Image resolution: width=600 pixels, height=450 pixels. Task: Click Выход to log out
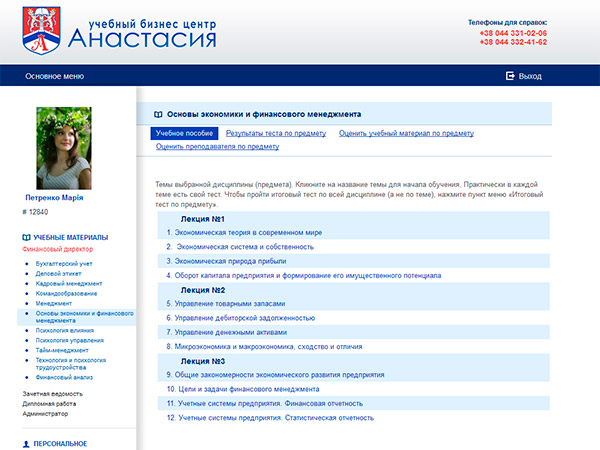point(530,76)
